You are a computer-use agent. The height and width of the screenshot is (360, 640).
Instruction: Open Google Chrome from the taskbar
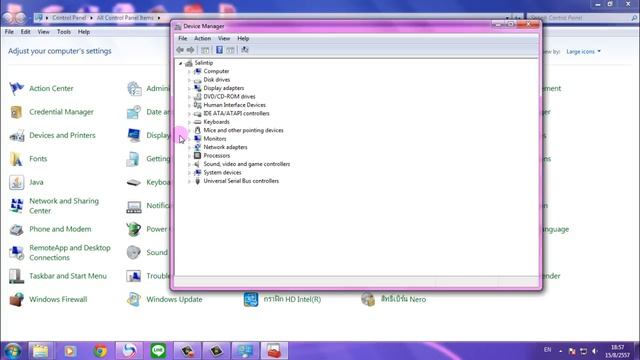[100, 351]
